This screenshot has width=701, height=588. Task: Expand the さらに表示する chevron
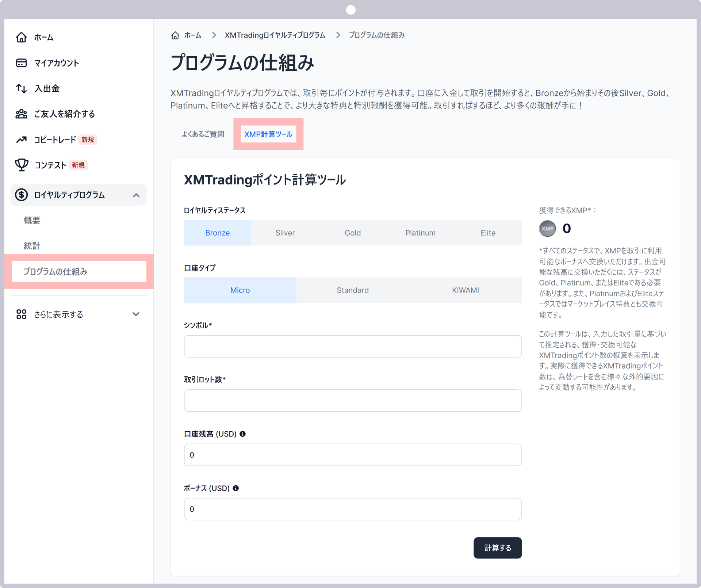click(136, 314)
